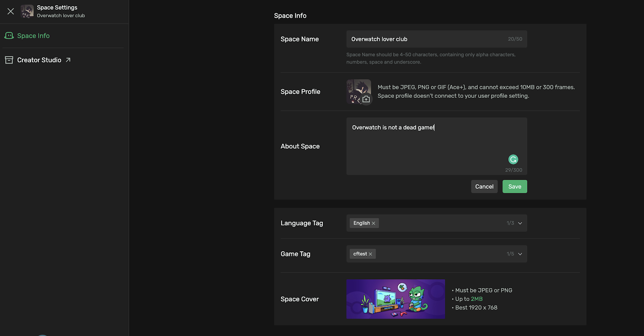Viewport: 644px width, 336px height.
Task: Remove the English language tag
Action: pyautogui.click(x=374, y=223)
